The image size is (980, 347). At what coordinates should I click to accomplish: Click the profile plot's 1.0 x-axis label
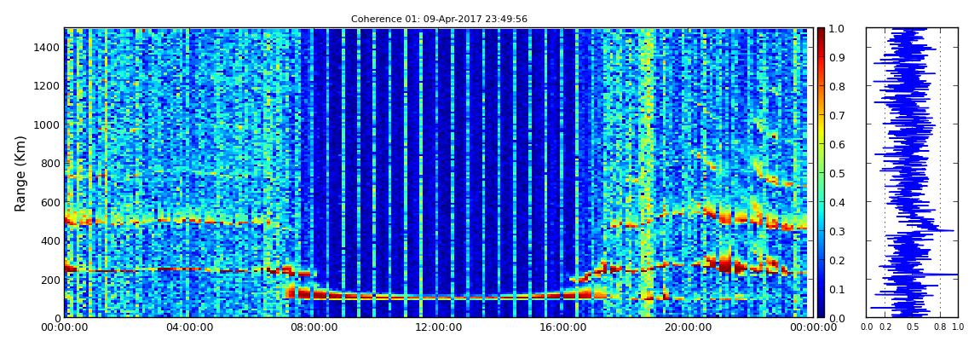958,327
